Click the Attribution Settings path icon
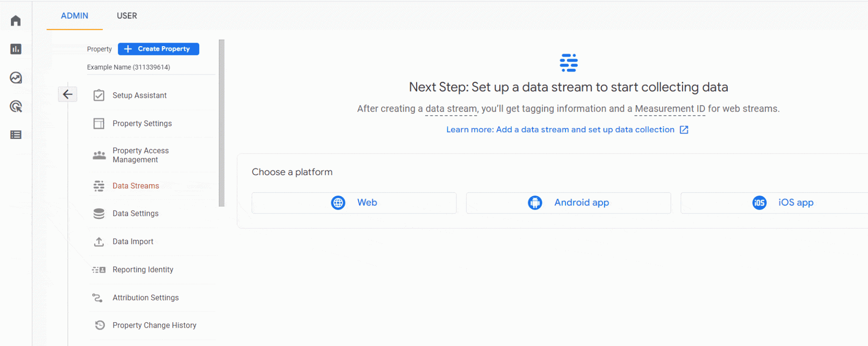868x346 pixels. tap(97, 298)
